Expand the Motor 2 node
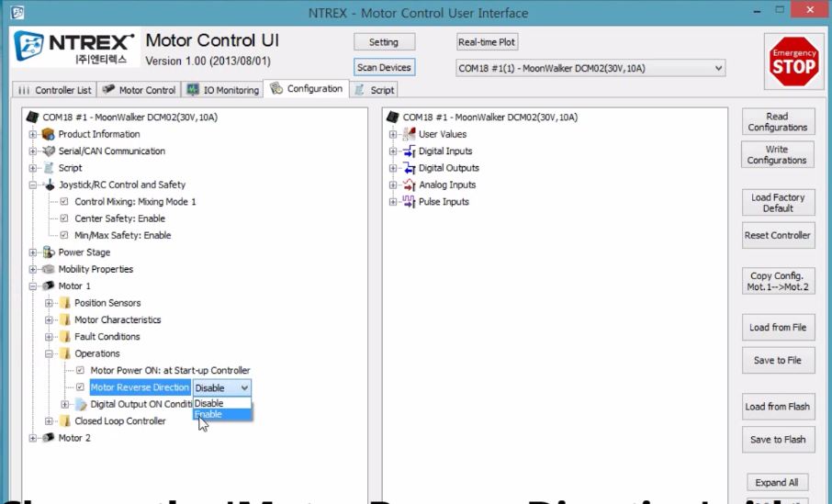Screen dimensions: 832x504 (x=33, y=438)
